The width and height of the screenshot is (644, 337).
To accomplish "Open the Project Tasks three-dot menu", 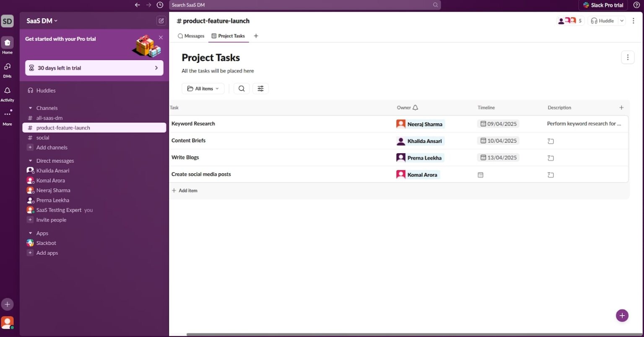I will pyautogui.click(x=627, y=57).
